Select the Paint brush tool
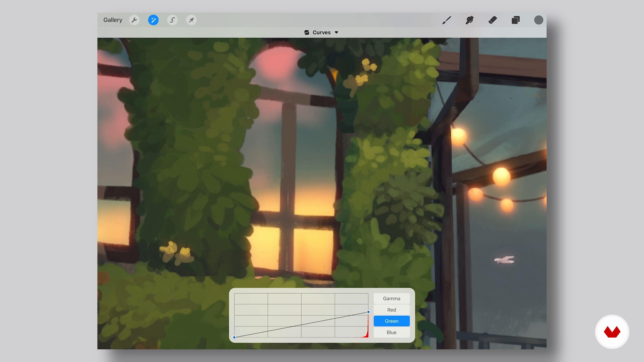 [447, 20]
